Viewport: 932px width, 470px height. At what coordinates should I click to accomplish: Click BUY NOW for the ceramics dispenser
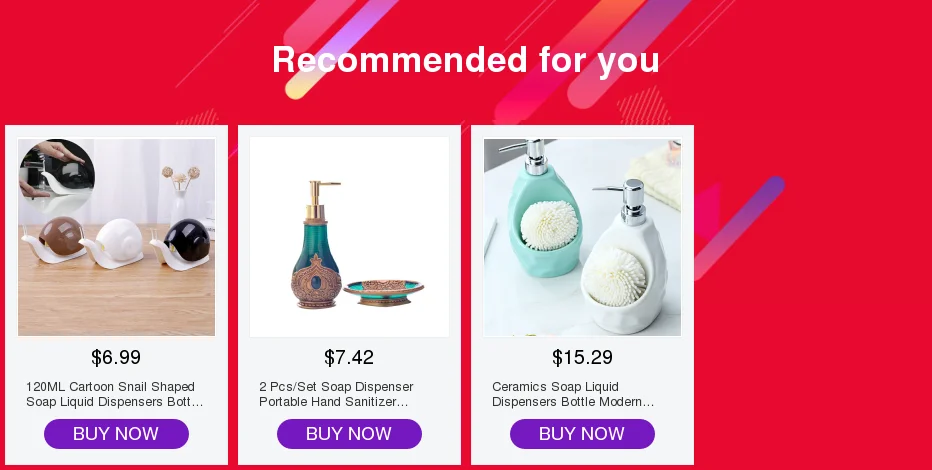tap(582, 434)
